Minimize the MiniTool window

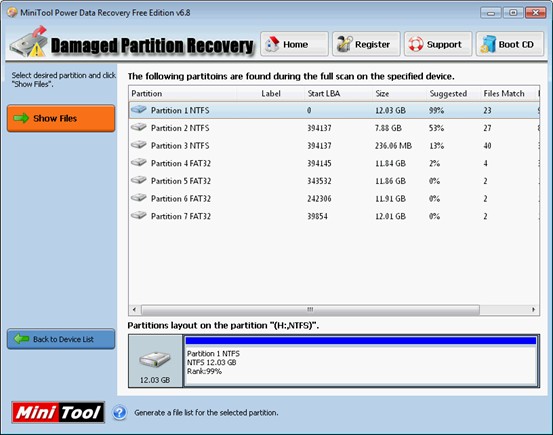point(491,13)
